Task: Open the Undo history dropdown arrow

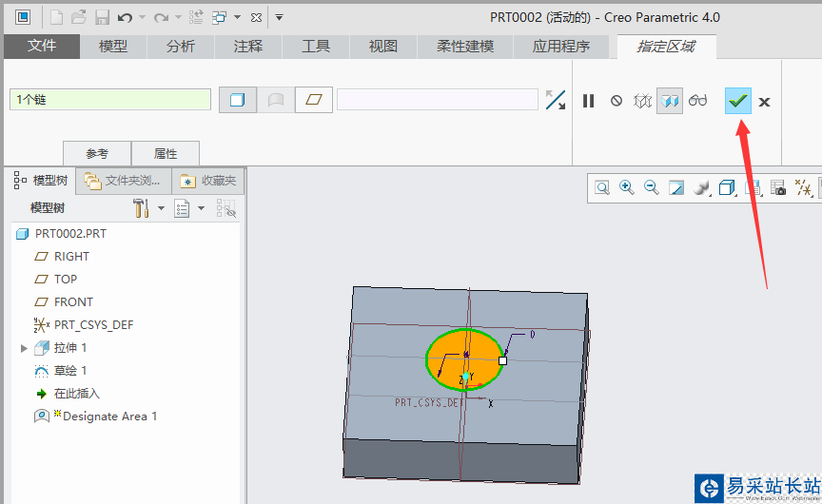Action: [142, 18]
